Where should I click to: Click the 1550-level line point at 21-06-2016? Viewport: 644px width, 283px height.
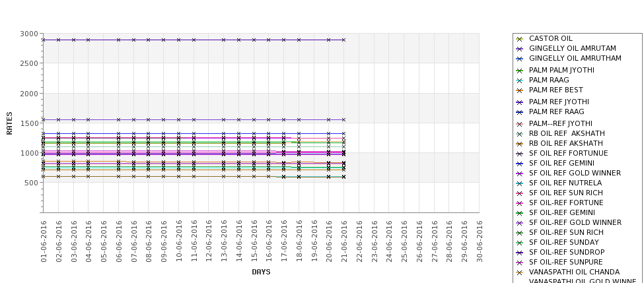tap(343, 120)
